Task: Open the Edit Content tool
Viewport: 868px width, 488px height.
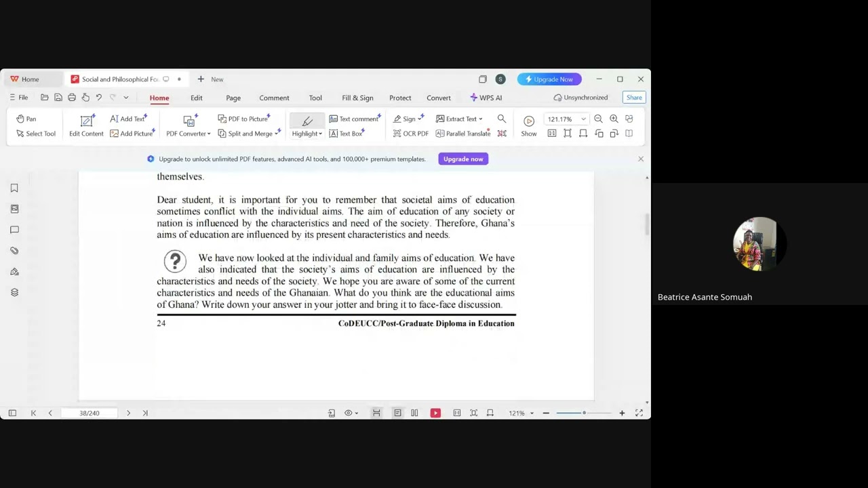Action: (86, 125)
